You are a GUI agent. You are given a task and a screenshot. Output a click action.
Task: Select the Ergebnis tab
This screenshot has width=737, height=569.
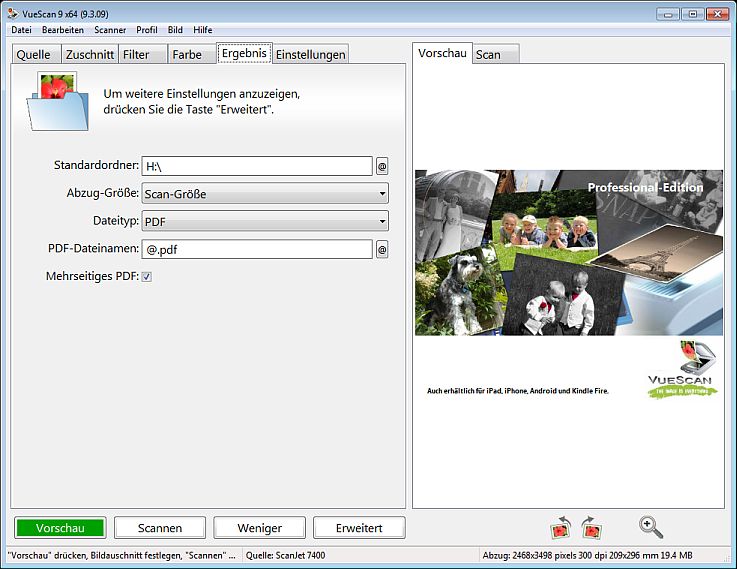point(244,53)
